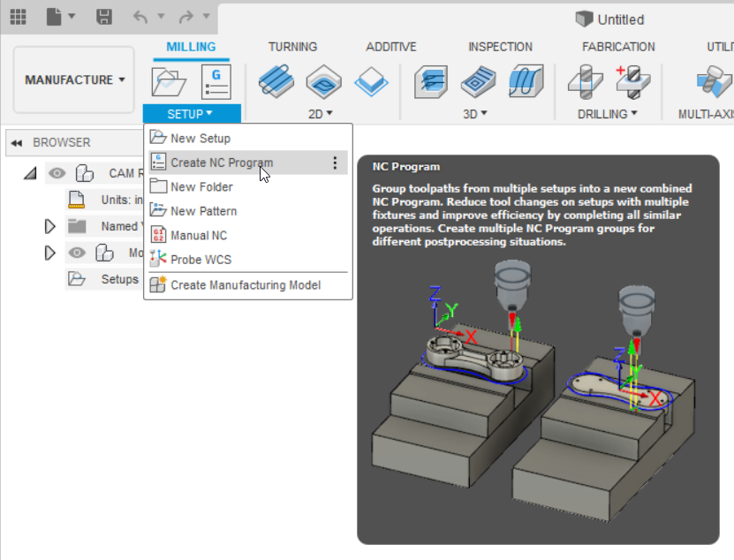Switch to the TURNING tab

[x=292, y=47]
